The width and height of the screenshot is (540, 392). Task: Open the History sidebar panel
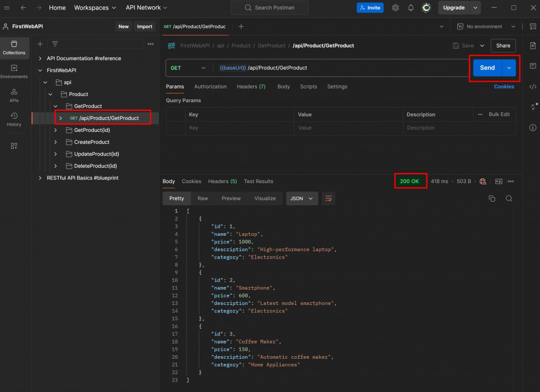point(14,119)
